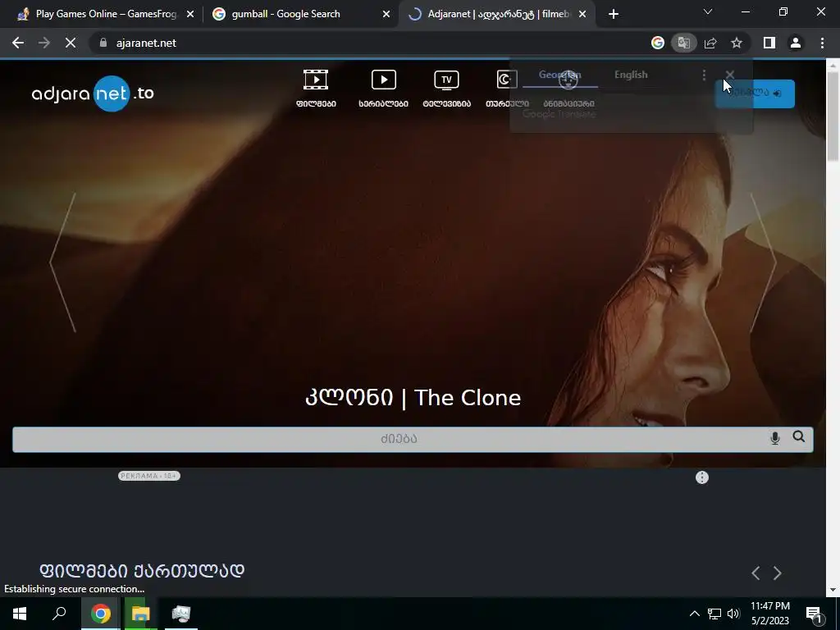Image resolution: width=840 pixels, height=630 pixels.
Task: Click the РЕКЛАМА ad label
Action: [x=149, y=476]
